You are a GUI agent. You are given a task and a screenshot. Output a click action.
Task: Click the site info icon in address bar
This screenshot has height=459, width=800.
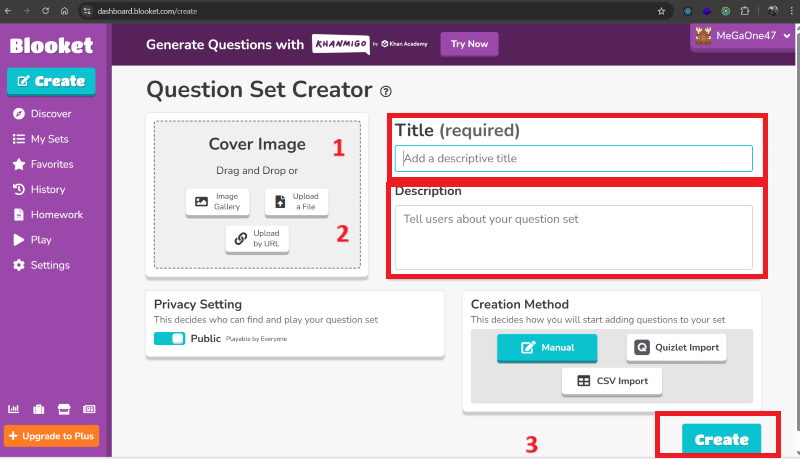pyautogui.click(x=87, y=11)
